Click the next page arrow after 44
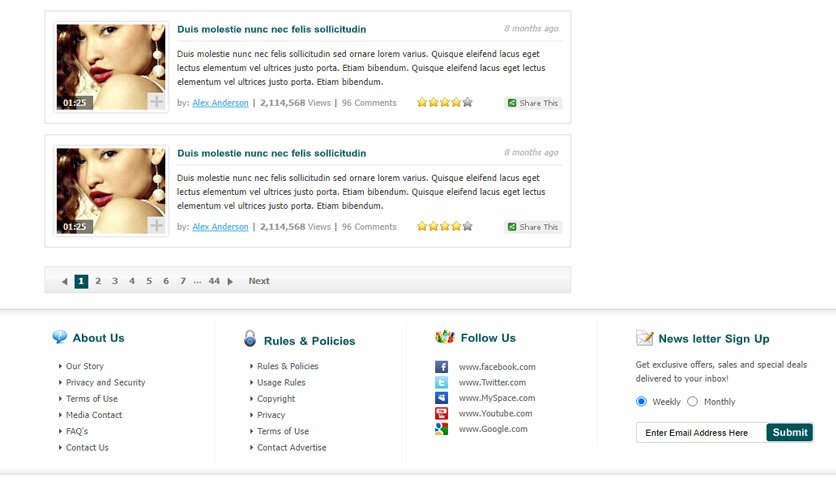The height and width of the screenshot is (484, 836). point(230,281)
